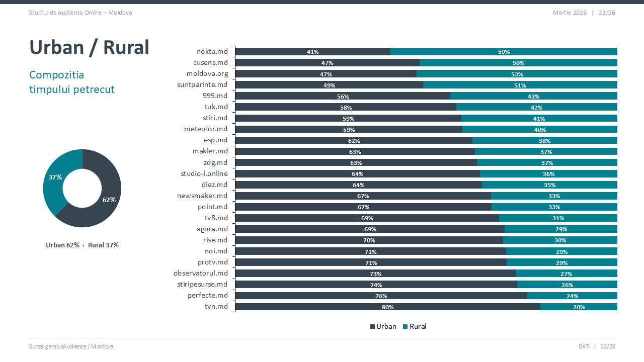Select the 999.md axis label
Image resolution: width=644 pixels, height=362 pixels.
[215, 96]
